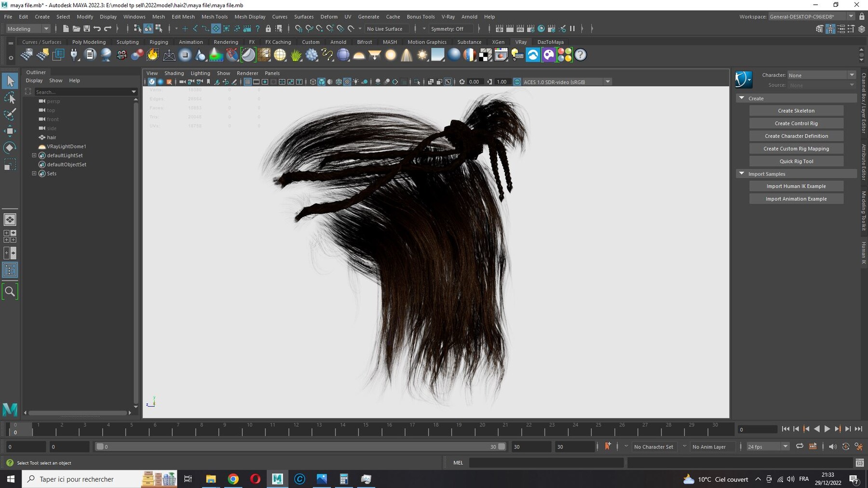Open the Mesh Tools menu

(x=214, y=16)
